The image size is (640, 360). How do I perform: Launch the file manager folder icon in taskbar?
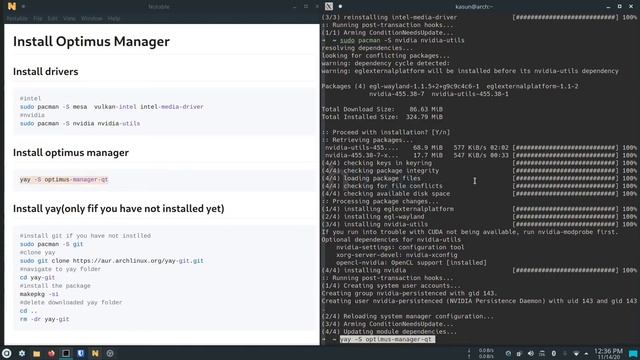(36, 353)
